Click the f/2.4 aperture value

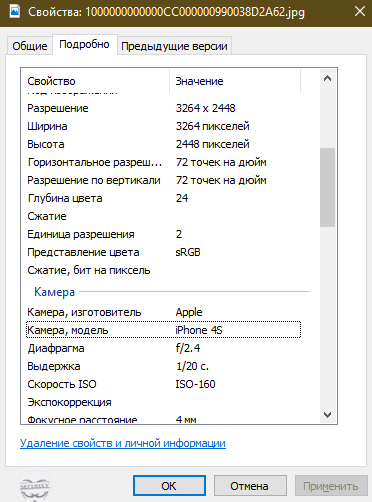[x=188, y=348]
